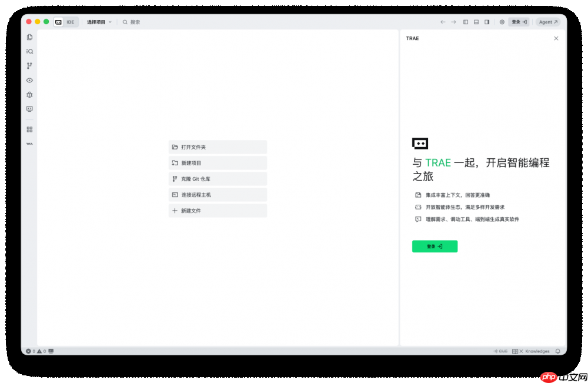Click the 搜索 search field
Screen dimensions: 588x383
[x=131, y=22]
